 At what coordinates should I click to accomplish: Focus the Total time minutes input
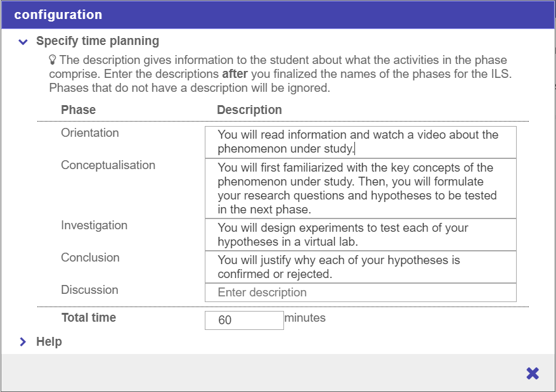244,320
